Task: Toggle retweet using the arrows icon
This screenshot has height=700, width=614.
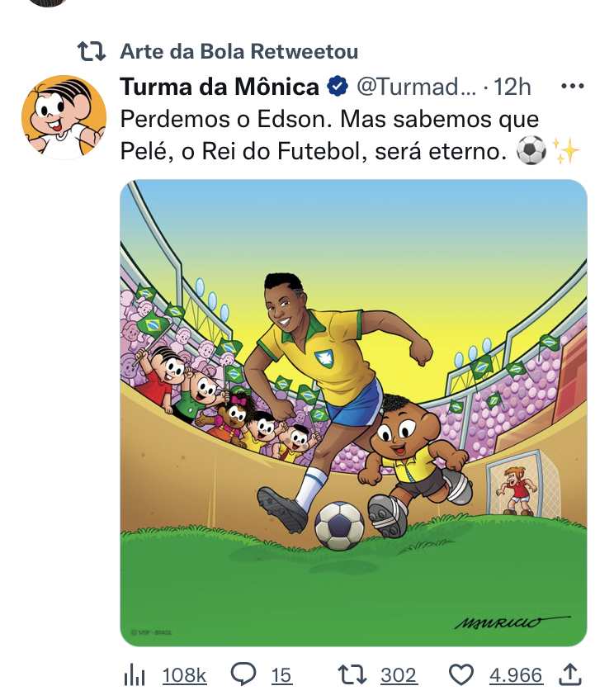Action: (352, 676)
